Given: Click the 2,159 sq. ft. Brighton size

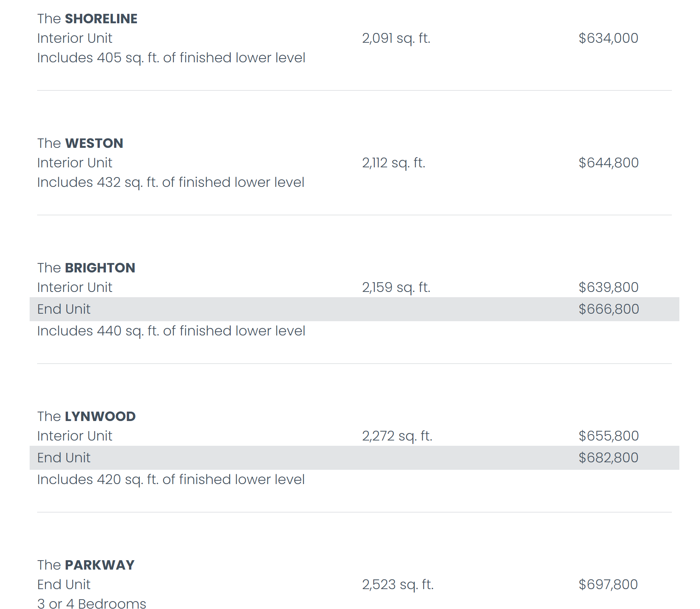Looking at the screenshot, I should [396, 287].
